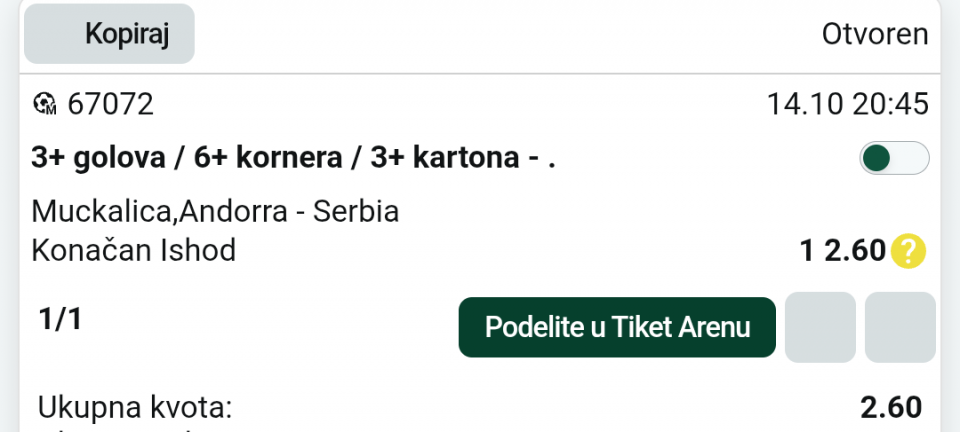
Task: Click Podelite u Tiket Arenu button
Action: tap(617, 327)
